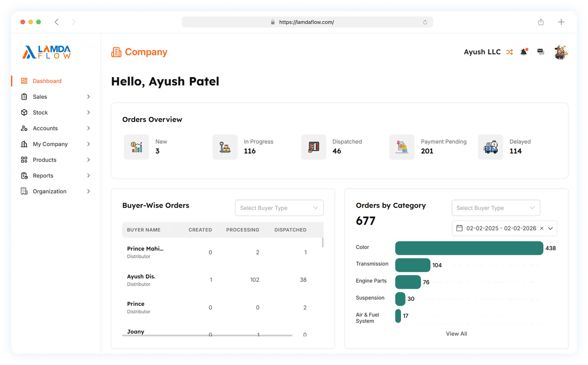Click the notification bell icon

click(x=524, y=52)
